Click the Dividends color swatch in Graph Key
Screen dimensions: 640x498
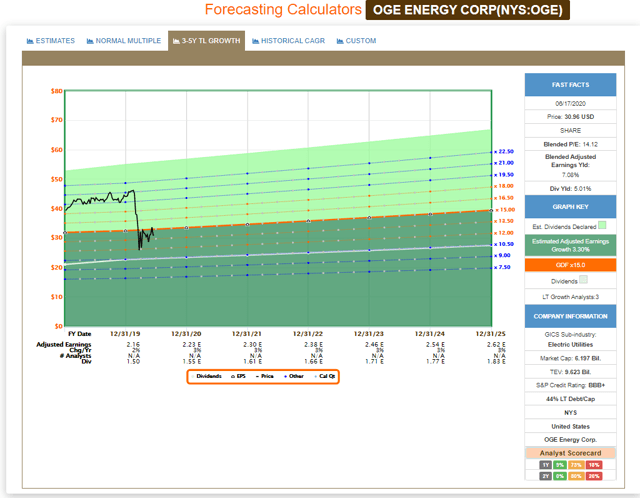(x=584, y=280)
